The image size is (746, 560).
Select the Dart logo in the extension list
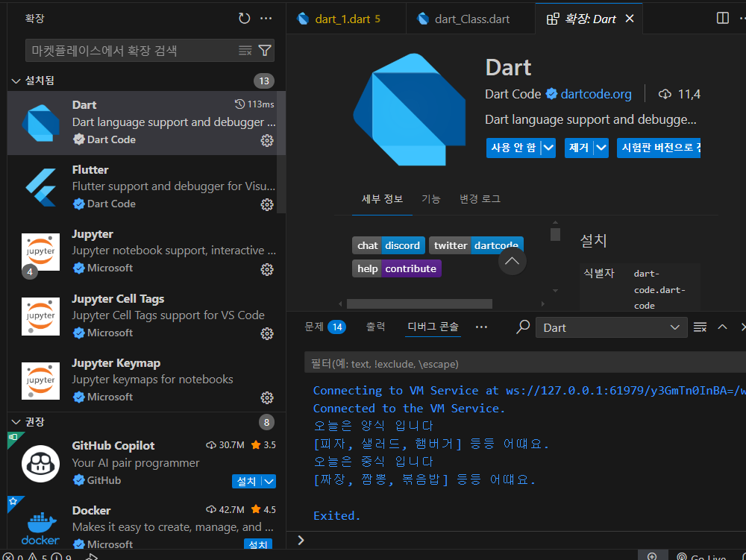coord(40,123)
